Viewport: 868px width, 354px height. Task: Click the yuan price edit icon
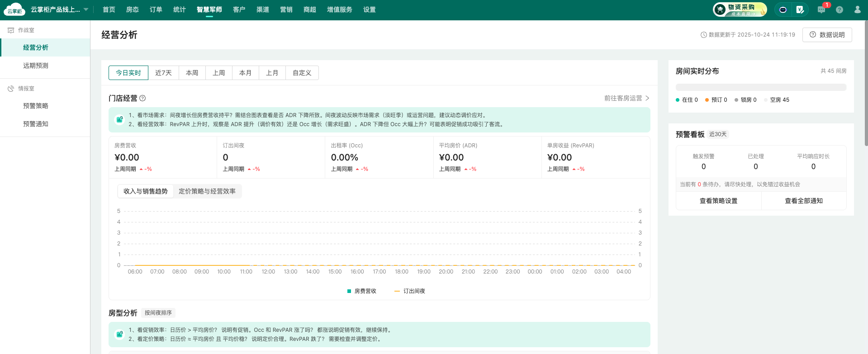tap(800, 9)
